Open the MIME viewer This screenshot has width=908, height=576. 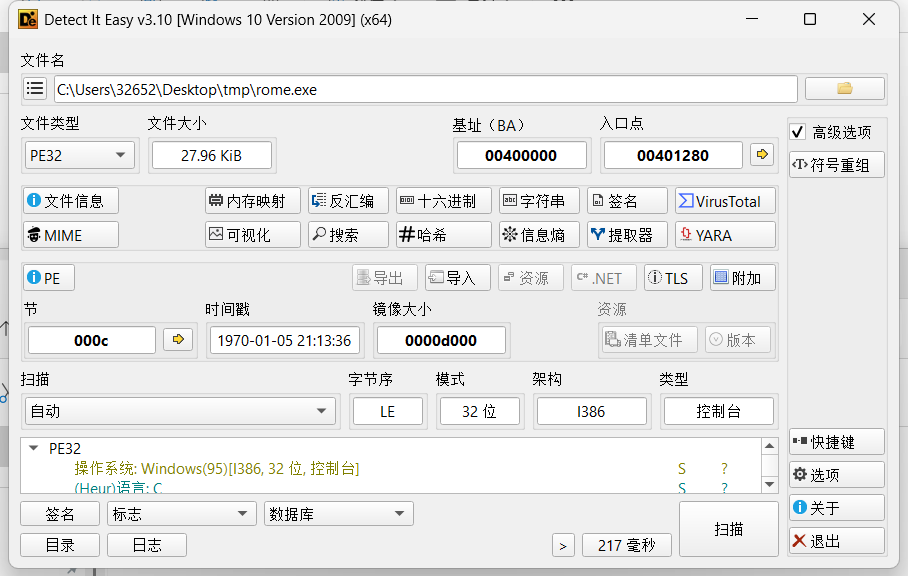point(71,235)
